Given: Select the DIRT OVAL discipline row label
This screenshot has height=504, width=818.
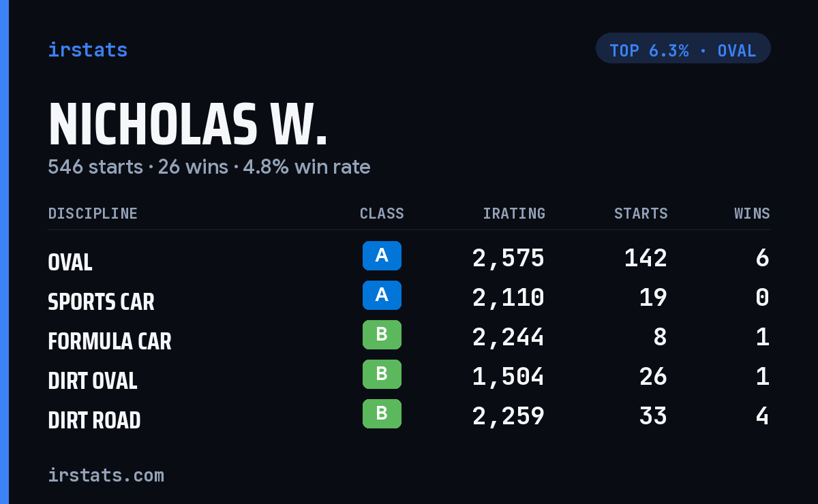Looking at the screenshot, I should click(93, 381).
